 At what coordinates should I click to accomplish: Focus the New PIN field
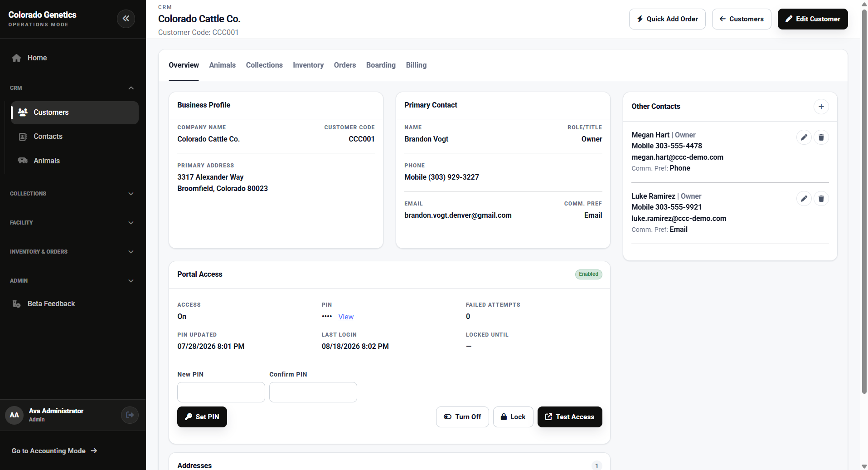tap(221, 392)
